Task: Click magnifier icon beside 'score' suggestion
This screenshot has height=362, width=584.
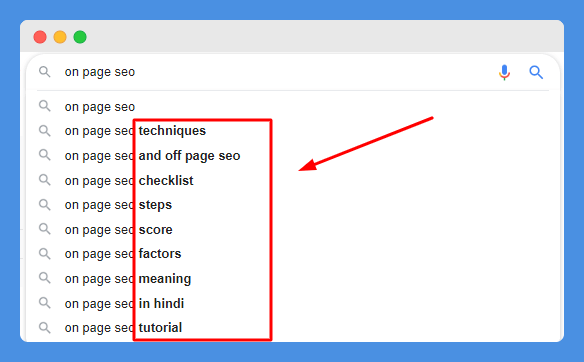Action: click(45, 229)
